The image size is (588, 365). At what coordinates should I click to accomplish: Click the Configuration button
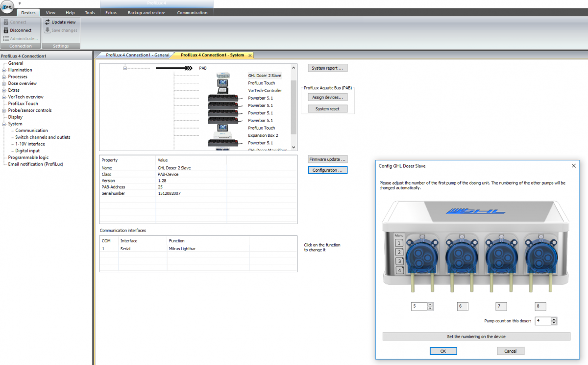[x=328, y=170]
